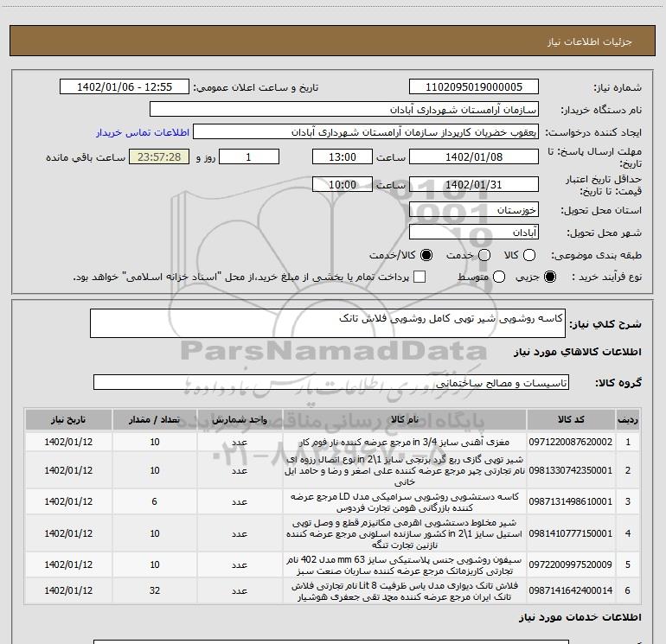Click the شیر مخلوط دستشویی اهرمی item name
Viewport: 666px width, 644px height.
[x=405, y=533]
